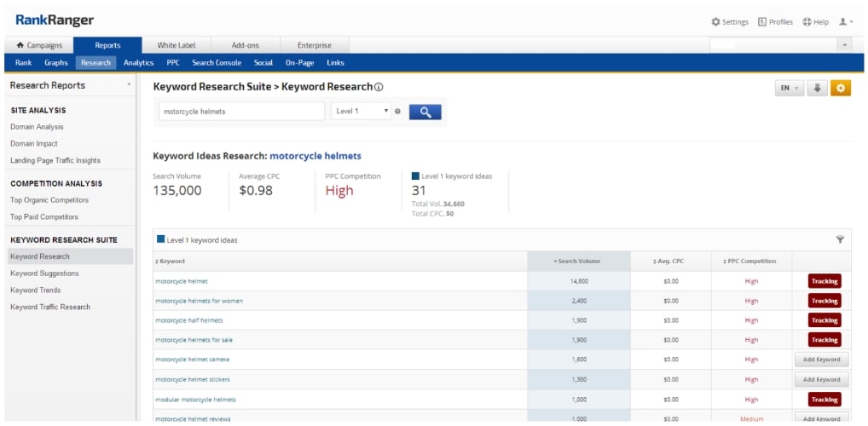This screenshot has height=426, width=868.
Task: Add Keyword for motorcycle helmet stickers
Action: pyautogui.click(x=821, y=379)
